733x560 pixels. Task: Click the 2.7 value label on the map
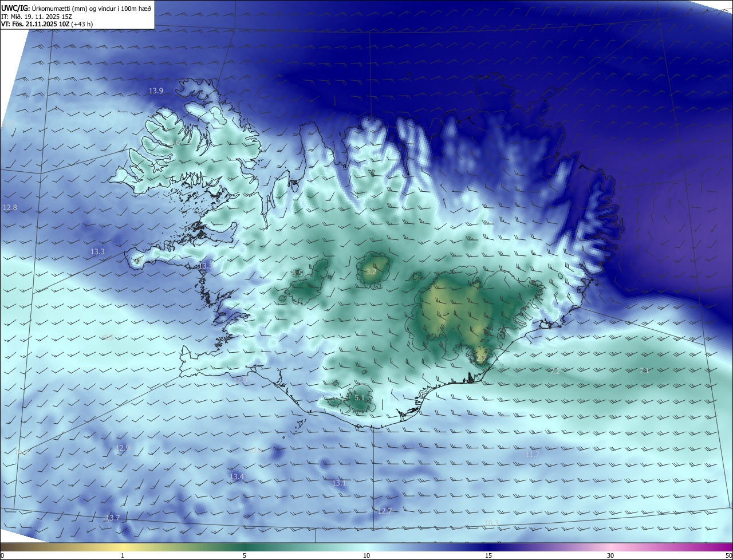tap(480, 358)
